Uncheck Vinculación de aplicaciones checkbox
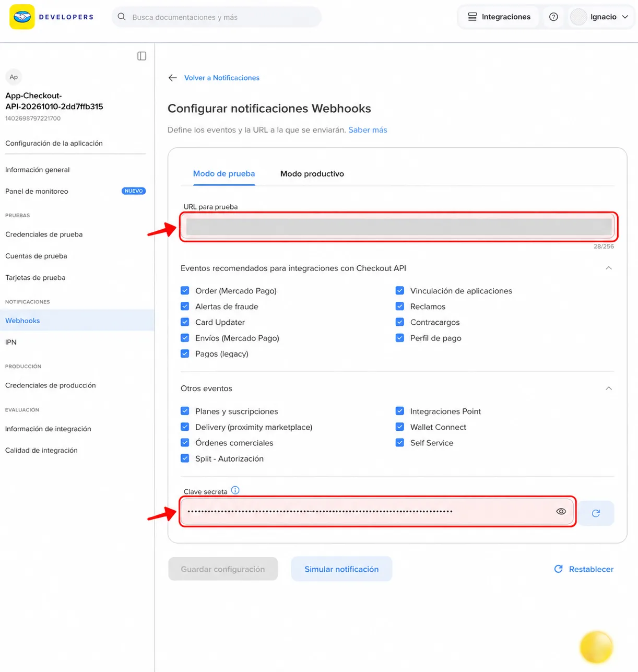 pyautogui.click(x=400, y=290)
